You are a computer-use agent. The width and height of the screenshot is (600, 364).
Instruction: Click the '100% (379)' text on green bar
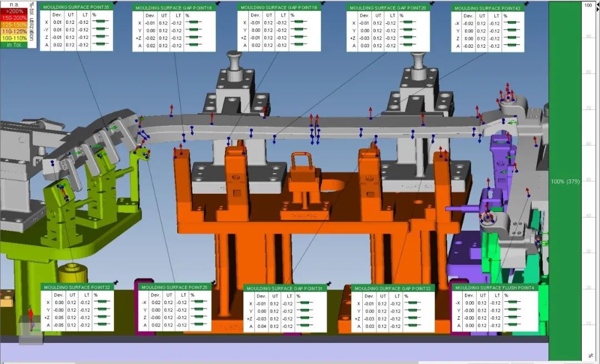(565, 181)
